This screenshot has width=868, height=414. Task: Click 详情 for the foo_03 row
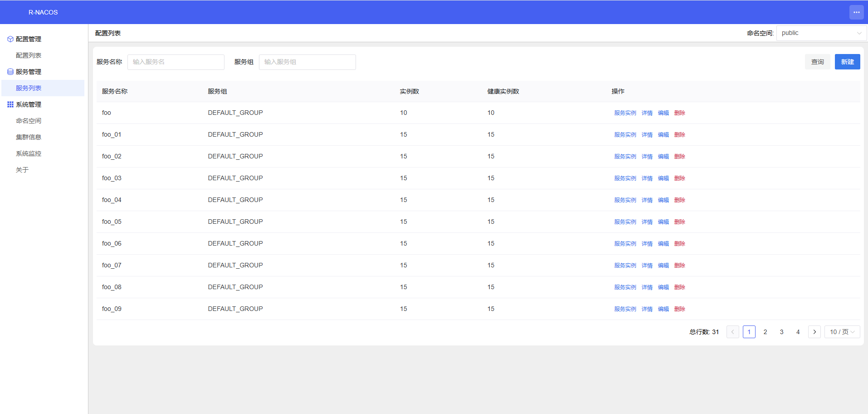647,178
